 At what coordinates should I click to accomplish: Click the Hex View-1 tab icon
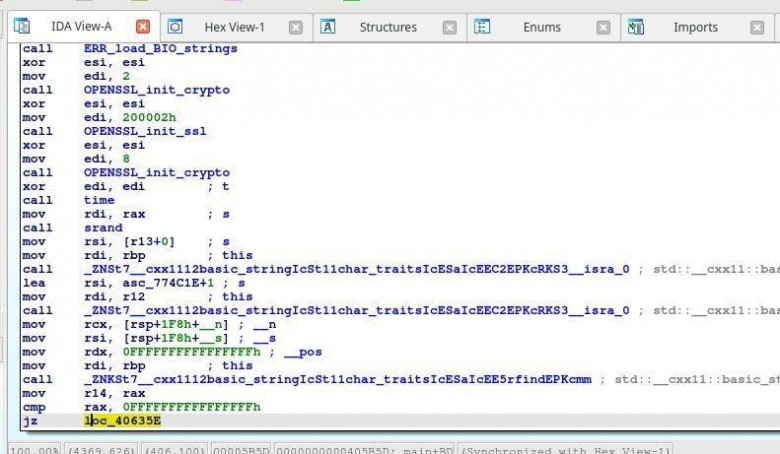click(175, 27)
